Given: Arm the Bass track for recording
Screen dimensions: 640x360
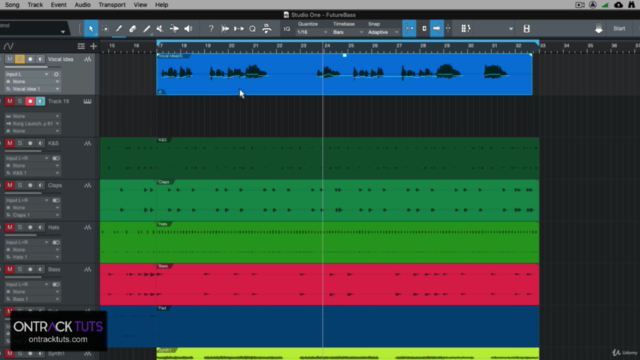Looking at the screenshot, I should pyautogui.click(x=30, y=269).
